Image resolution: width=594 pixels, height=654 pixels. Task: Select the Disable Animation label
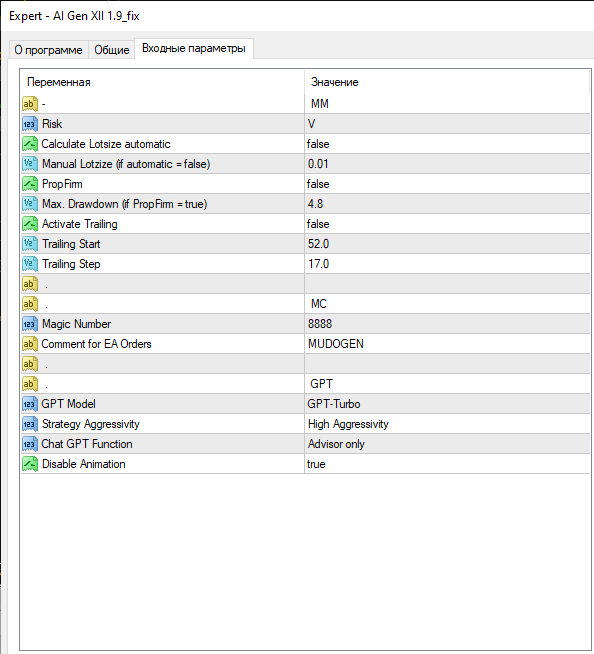point(83,464)
